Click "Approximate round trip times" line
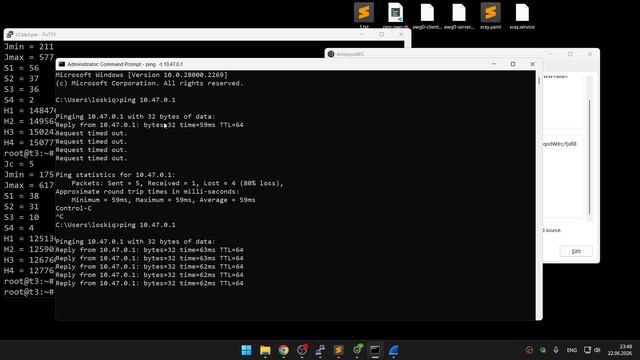 (x=147, y=191)
